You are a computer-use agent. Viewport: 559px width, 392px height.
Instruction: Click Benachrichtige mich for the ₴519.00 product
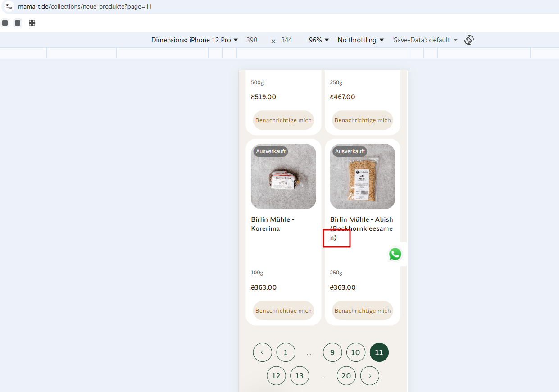click(283, 120)
